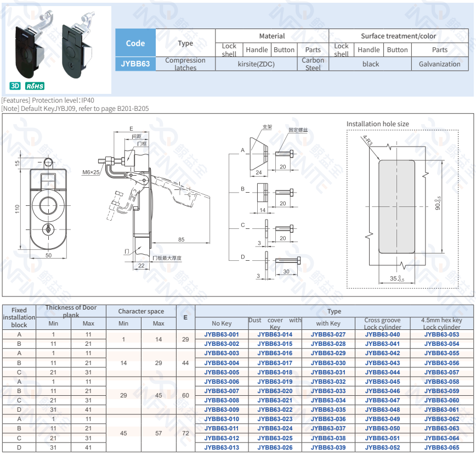The width and height of the screenshot is (476, 454).
Task: Click the green 3D badge
Action: tap(15, 86)
